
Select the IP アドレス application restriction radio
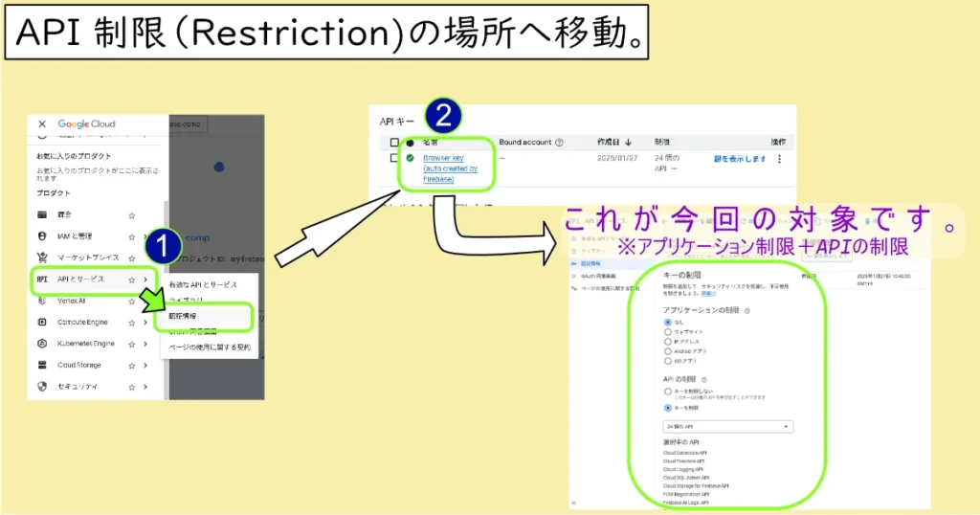667,342
